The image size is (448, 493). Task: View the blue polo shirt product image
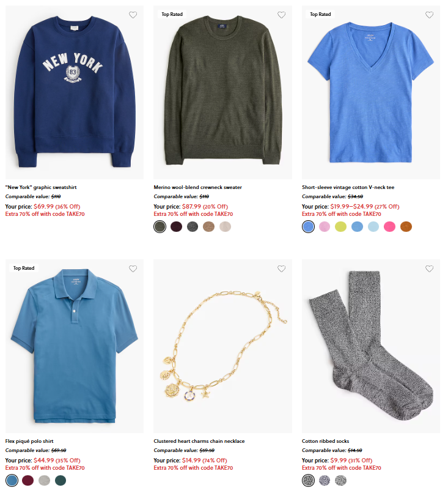75,346
